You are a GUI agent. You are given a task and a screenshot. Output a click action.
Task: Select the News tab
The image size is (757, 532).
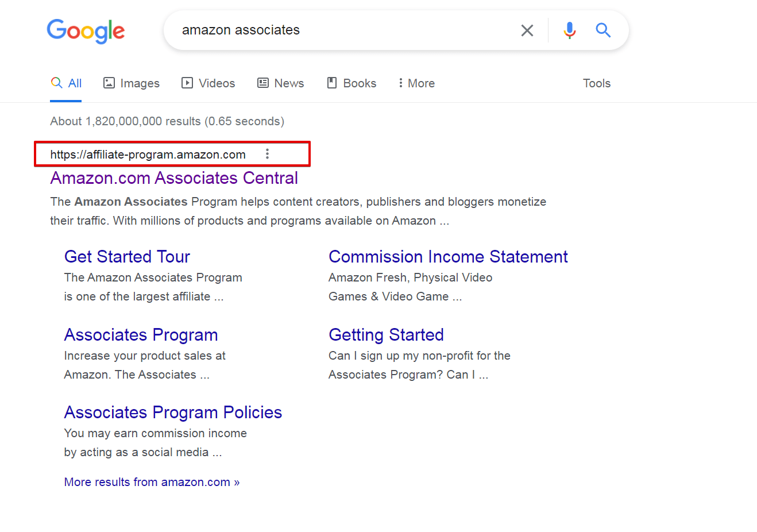pos(280,83)
